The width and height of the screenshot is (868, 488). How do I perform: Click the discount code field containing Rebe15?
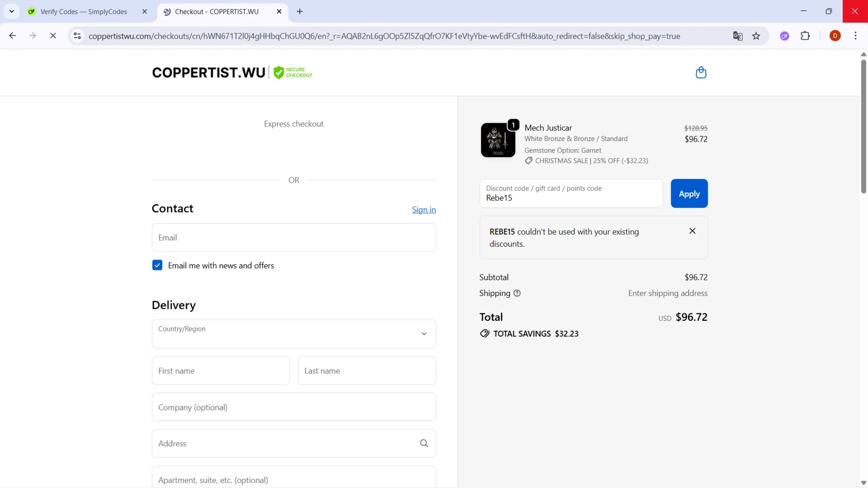tap(571, 194)
